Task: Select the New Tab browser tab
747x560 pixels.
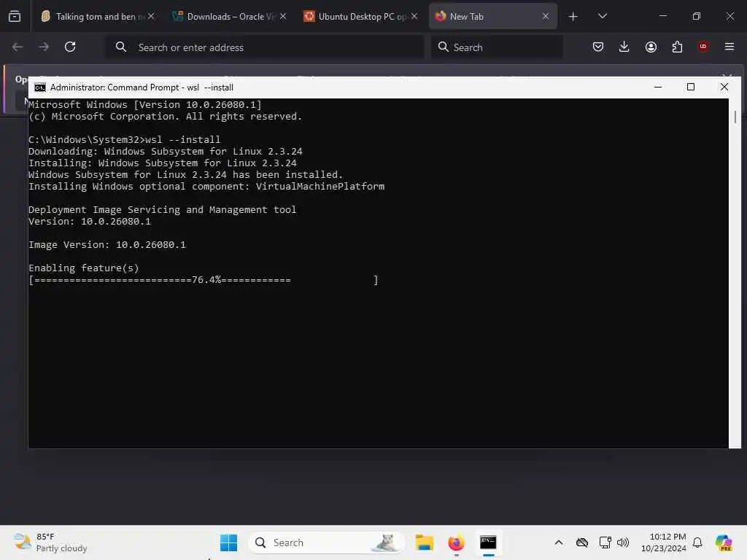Action: (493, 16)
